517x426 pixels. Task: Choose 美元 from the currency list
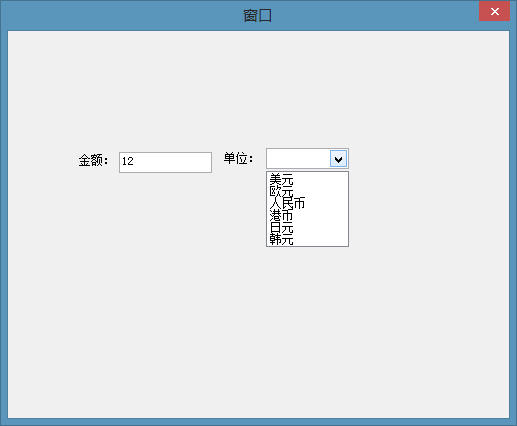coord(281,179)
